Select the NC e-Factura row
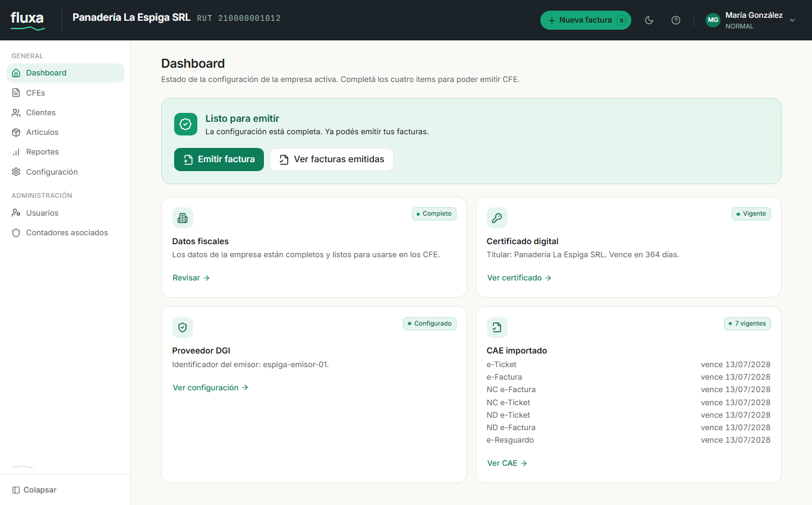Image resolution: width=812 pixels, height=505 pixels. pos(628,390)
